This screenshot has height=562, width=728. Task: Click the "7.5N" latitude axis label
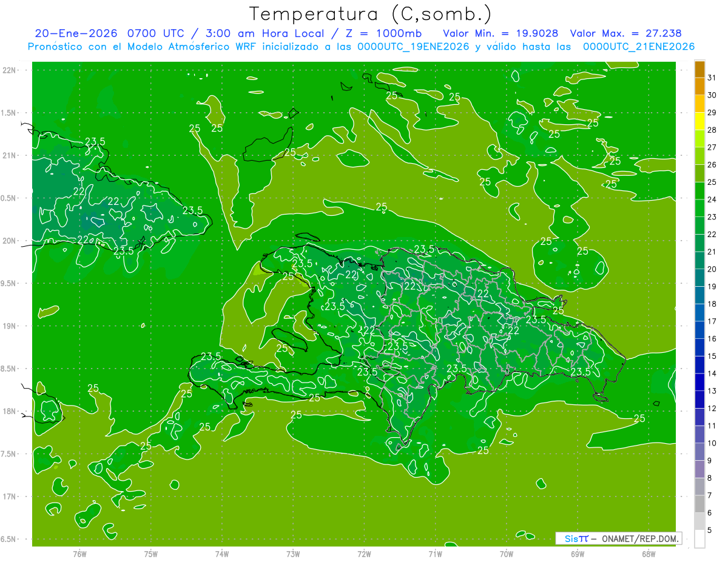tap(8, 455)
